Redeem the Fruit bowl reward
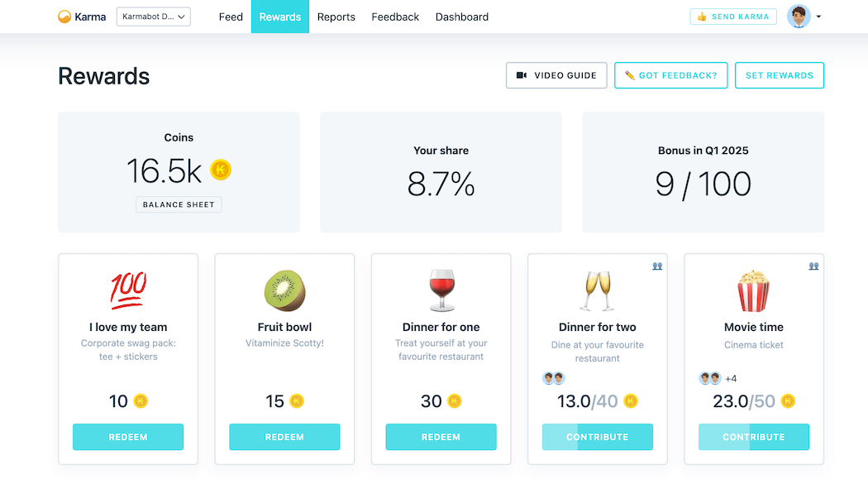This screenshot has height=489, width=868. tap(284, 437)
